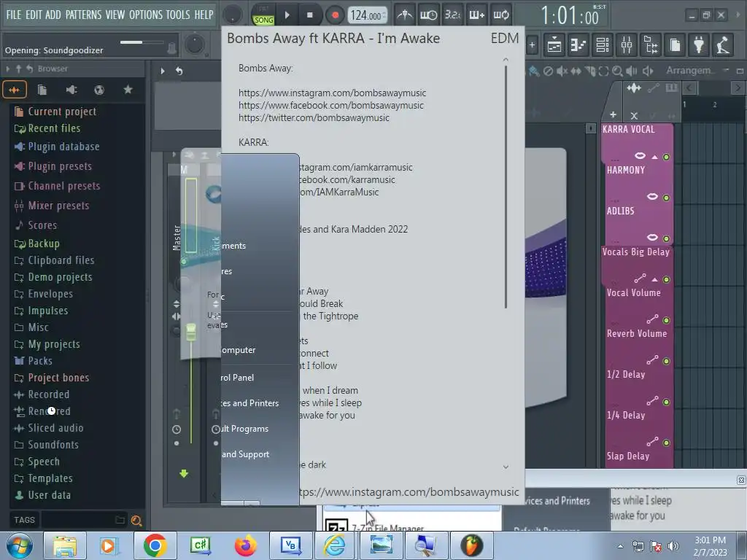This screenshot has width=747, height=560.
Task: Select the Playback speaker tool in Playlist
Action: click(631, 71)
